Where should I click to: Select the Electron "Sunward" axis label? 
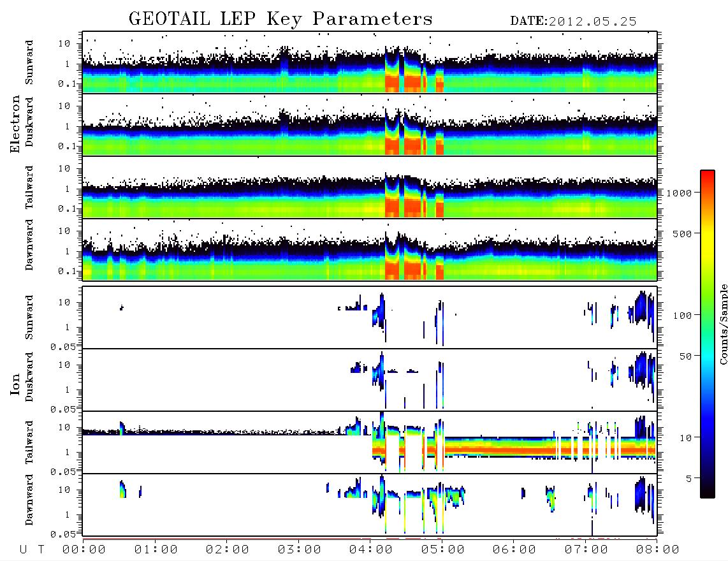pyautogui.click(x=29, y=62)
